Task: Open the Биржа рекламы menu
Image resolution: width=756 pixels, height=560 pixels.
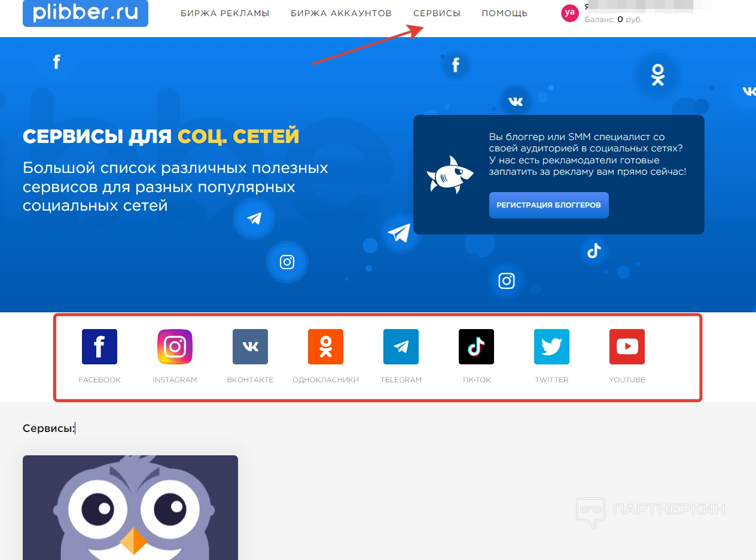Action: (225, 13)
